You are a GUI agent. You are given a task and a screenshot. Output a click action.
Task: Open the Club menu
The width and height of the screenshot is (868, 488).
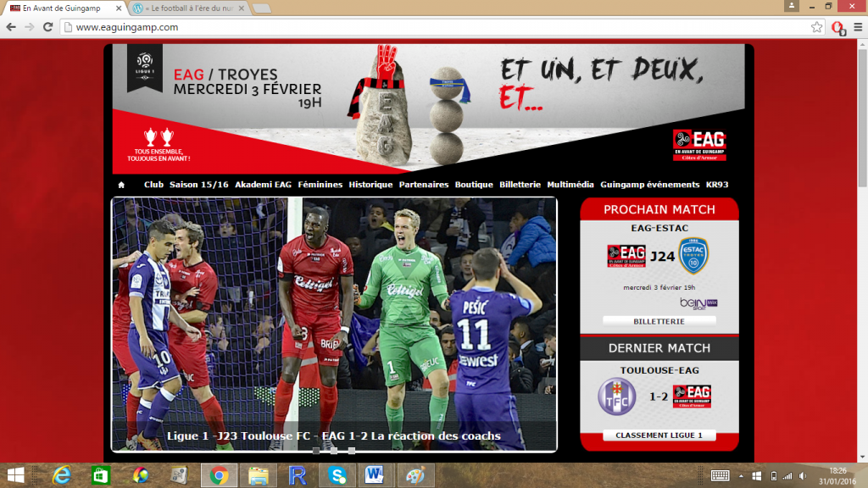154,185
